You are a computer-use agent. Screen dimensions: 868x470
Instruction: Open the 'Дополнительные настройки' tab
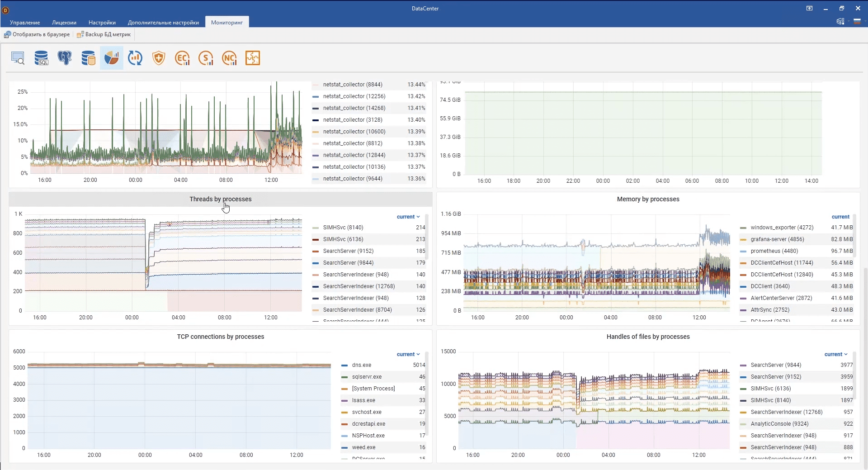[x=163, y=22]
